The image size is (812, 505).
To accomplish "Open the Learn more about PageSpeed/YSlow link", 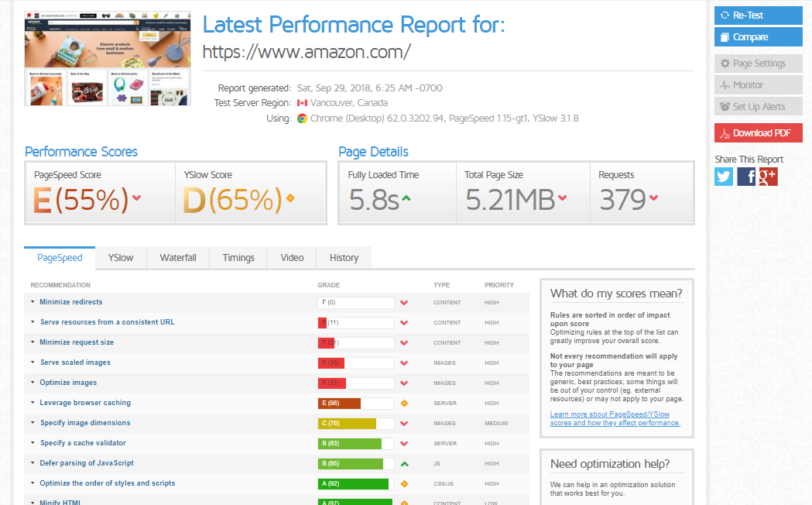I will point(615,418).
